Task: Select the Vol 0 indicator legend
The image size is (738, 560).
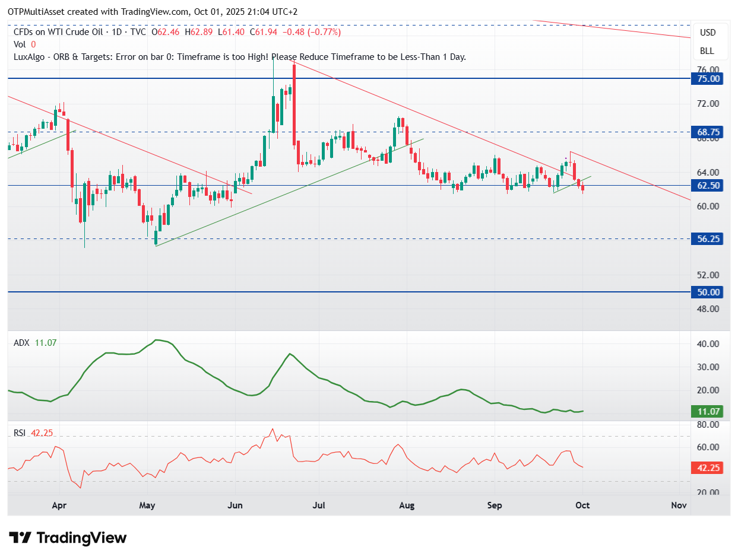Action: coord(24,44)
